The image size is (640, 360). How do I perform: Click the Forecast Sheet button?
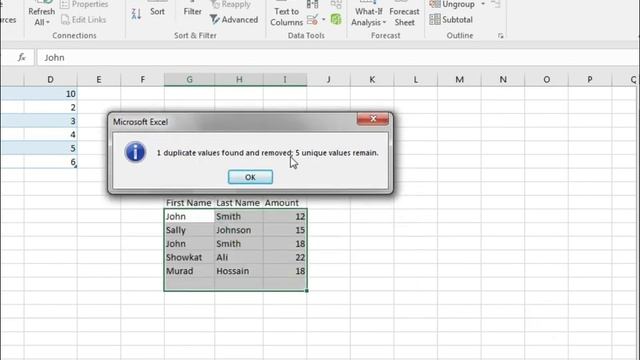pos(404,16)
